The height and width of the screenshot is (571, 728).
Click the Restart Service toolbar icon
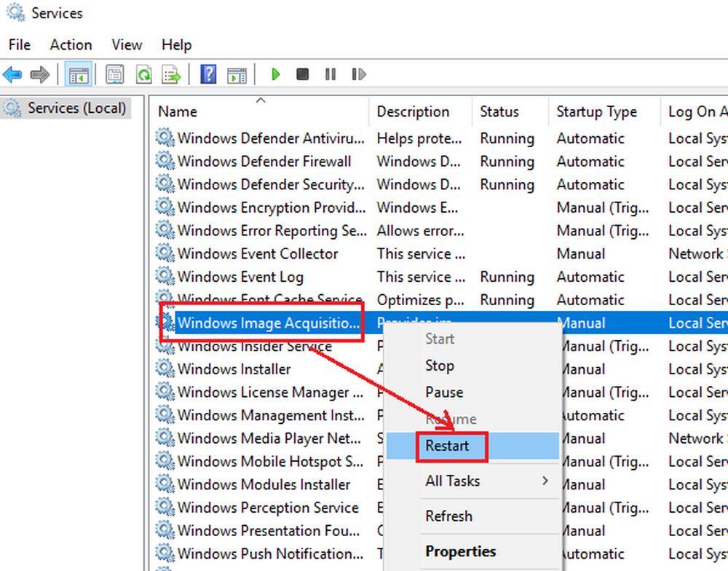point(359,74)
